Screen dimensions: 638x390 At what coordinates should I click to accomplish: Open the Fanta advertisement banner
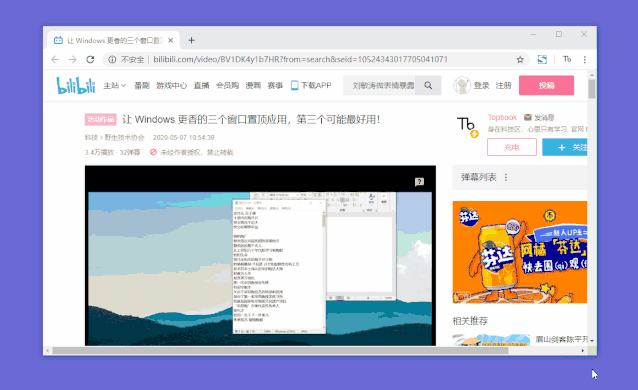tap(520, 252)
